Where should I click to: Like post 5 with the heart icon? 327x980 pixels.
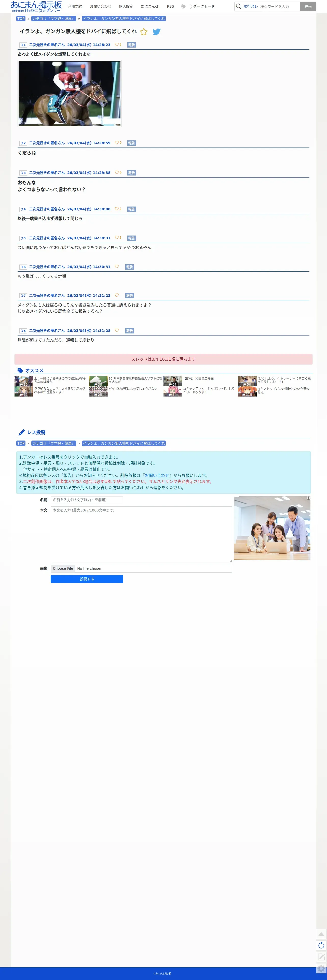[x=117, y=238]
